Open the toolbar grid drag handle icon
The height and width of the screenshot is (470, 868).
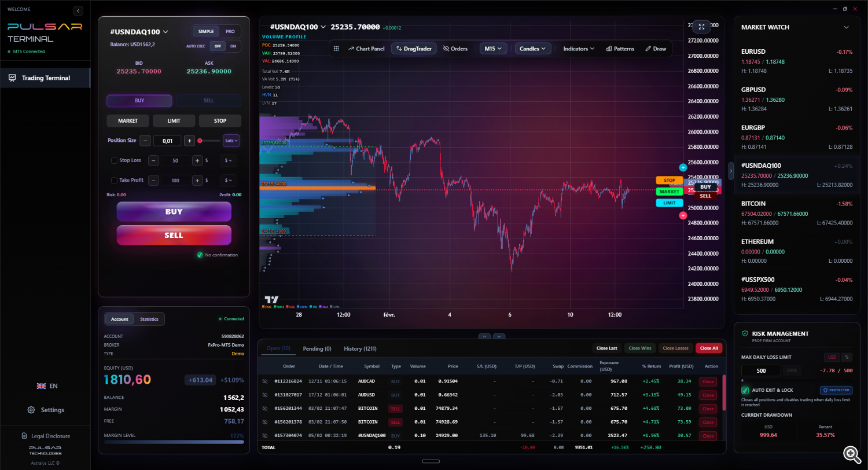click(336, 49)
